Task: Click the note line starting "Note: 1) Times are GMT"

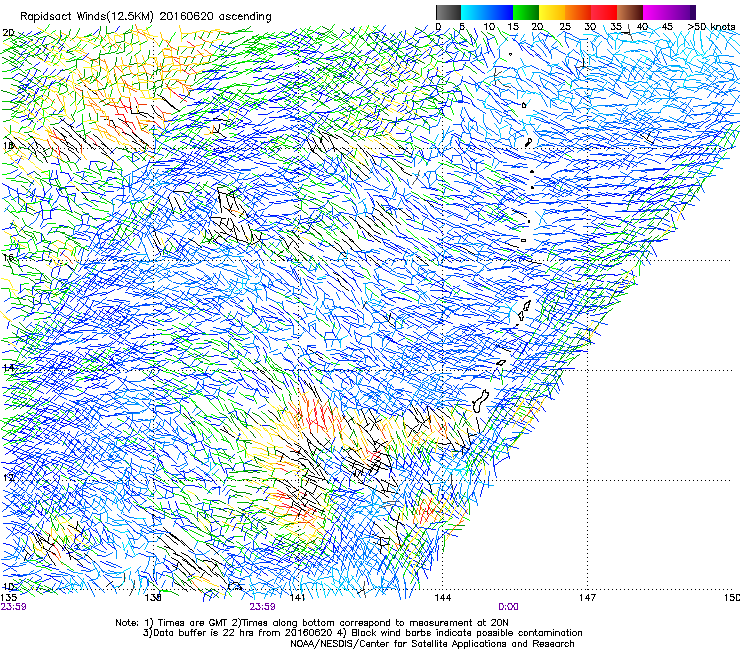Action: 312,623
